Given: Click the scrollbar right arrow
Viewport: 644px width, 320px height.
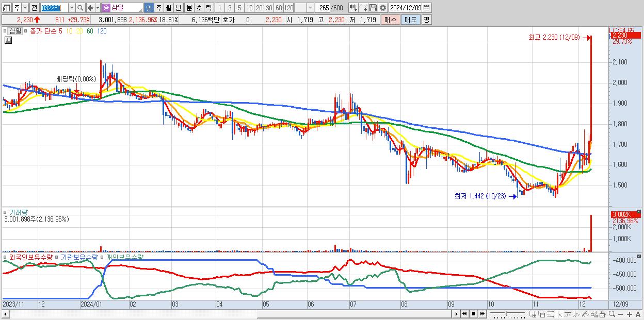Looking at the screenshot, I should 456,313.
